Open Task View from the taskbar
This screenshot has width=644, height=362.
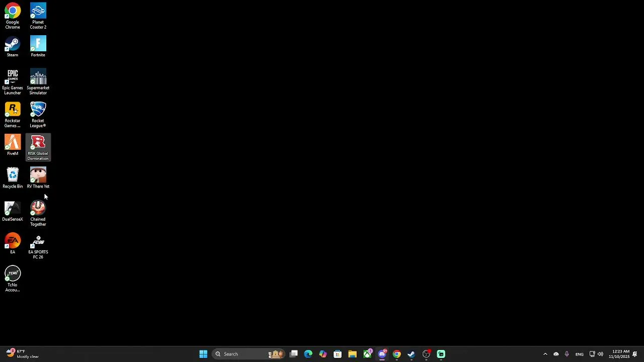[294, 354]
